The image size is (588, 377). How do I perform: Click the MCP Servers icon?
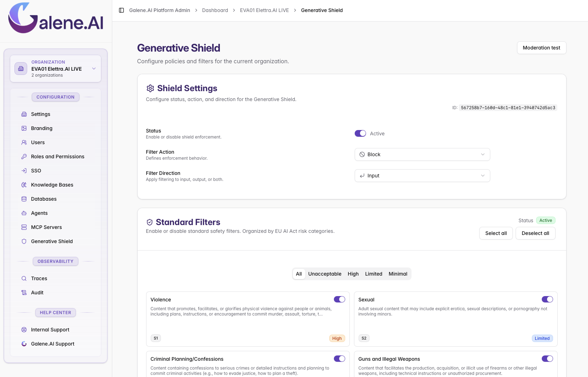click(x=24, y=227)
